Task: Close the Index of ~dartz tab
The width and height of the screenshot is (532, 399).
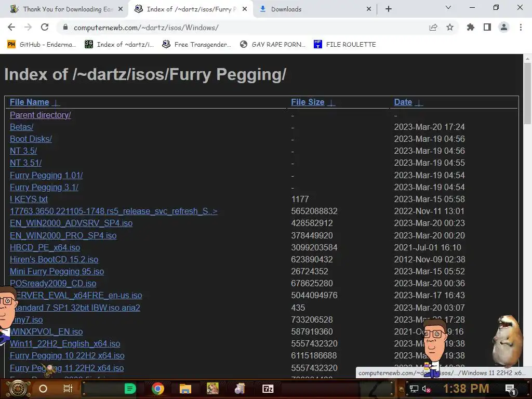Action: (245, 9)
